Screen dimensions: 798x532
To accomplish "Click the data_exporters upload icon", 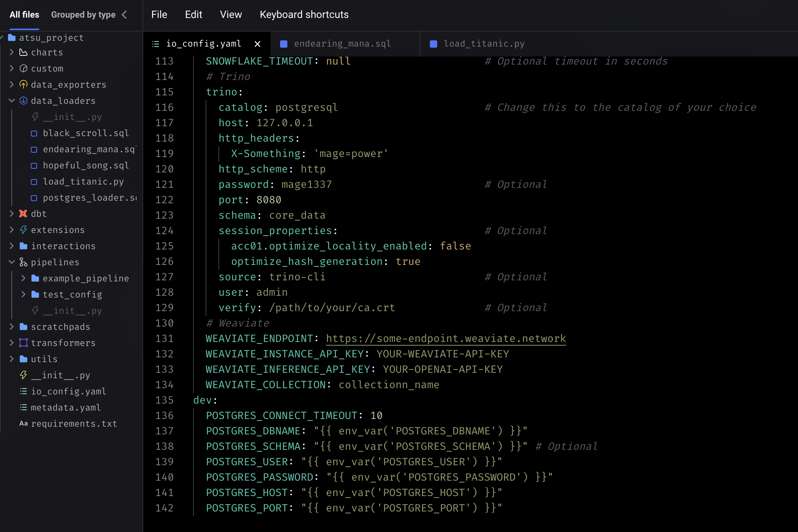I will pos(23,85).
